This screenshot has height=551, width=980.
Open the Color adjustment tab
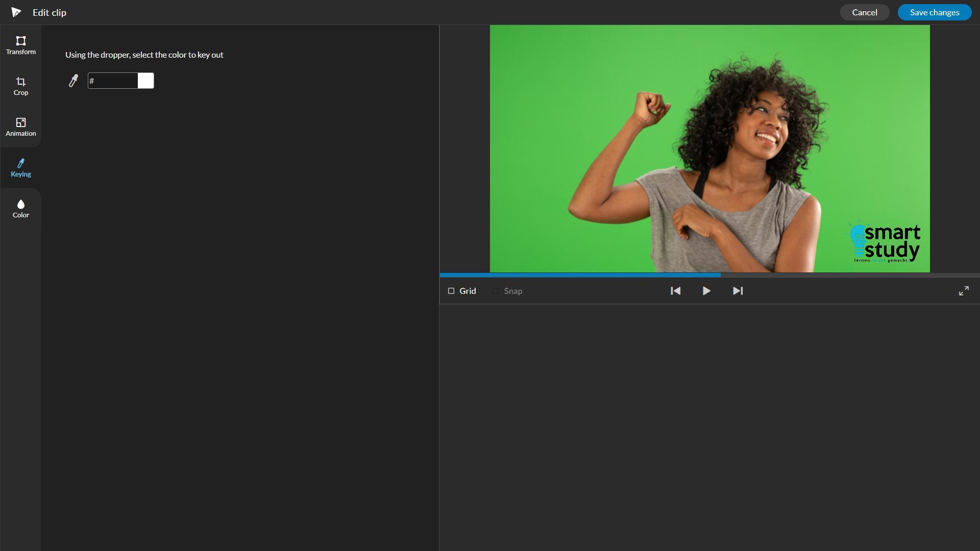click(x=21, y=209)
